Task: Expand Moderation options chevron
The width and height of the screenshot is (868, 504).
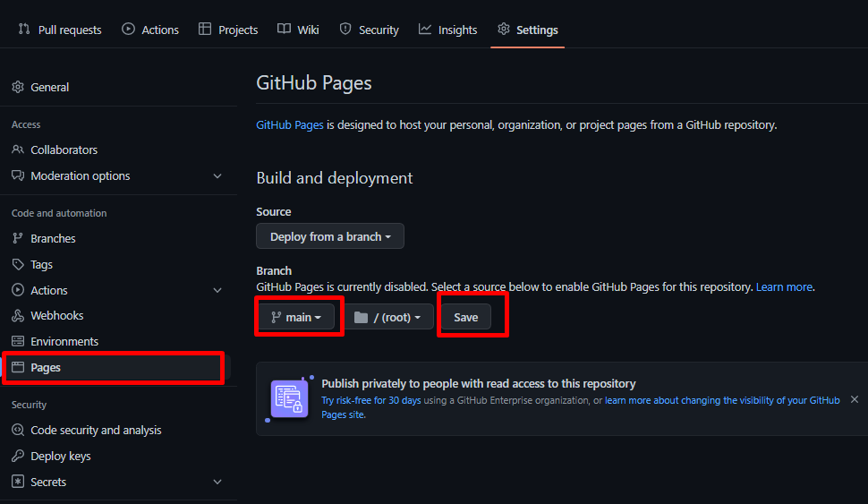Action: click(x=217, y=176)
